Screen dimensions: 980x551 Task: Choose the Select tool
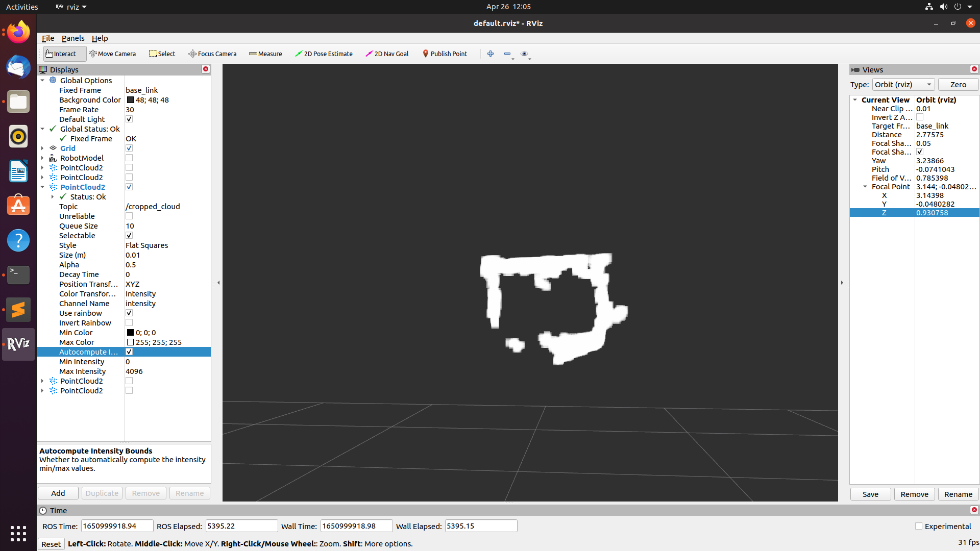click(x=162, y=54)
